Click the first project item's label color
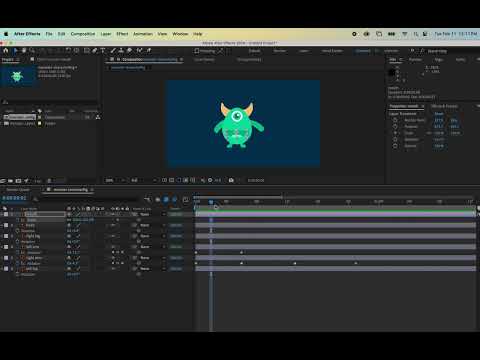480x360 pixels. click(40, 117)
